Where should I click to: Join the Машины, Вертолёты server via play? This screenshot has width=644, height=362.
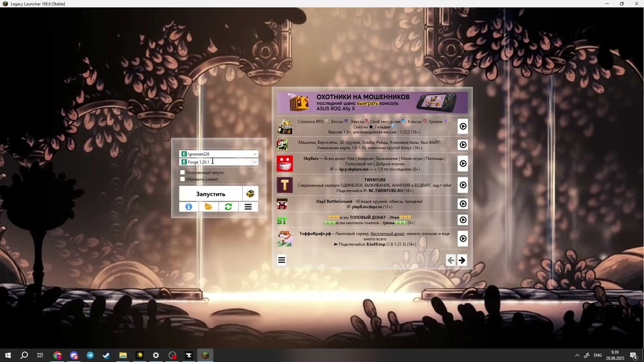[x=463, y=145]
